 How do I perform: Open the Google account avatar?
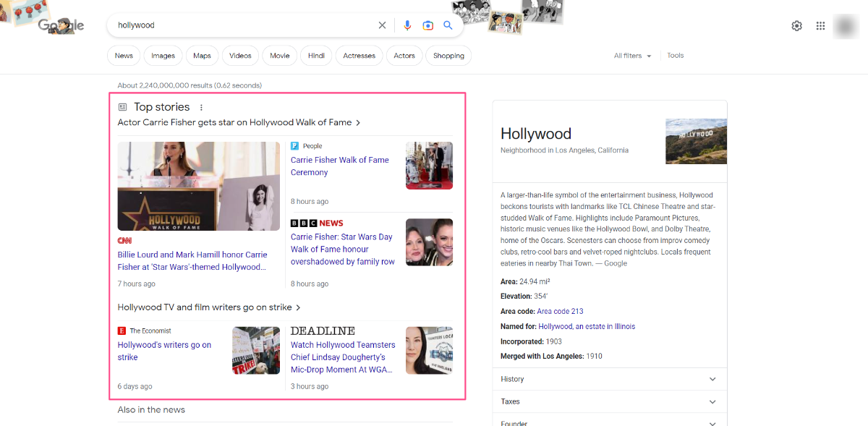[845, 26]
